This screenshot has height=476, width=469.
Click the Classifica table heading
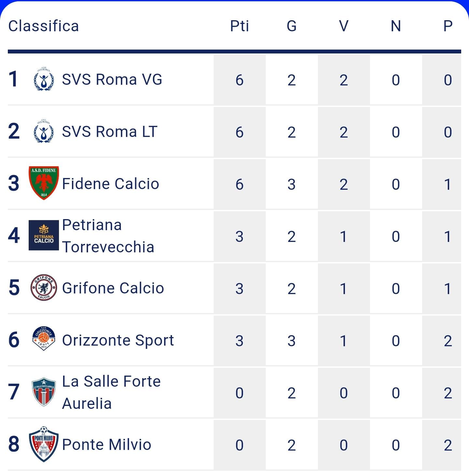pos(44,26)
